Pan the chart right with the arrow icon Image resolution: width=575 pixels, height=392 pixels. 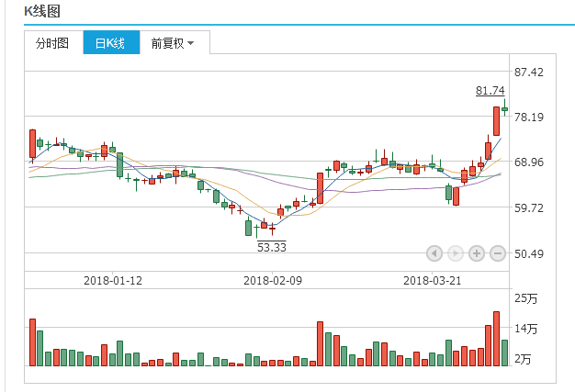coord(455,253)
